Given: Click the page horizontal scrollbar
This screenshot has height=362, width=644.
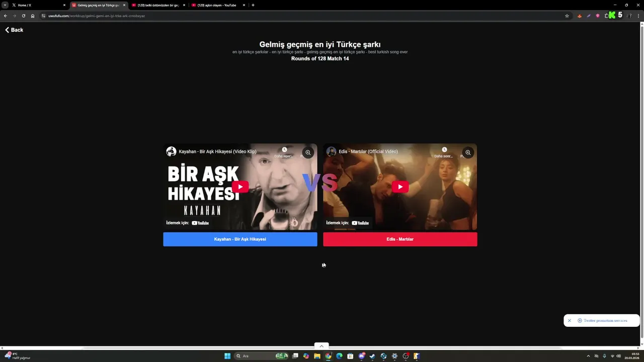Looking at the screenshot, I should tap(322, 348).
